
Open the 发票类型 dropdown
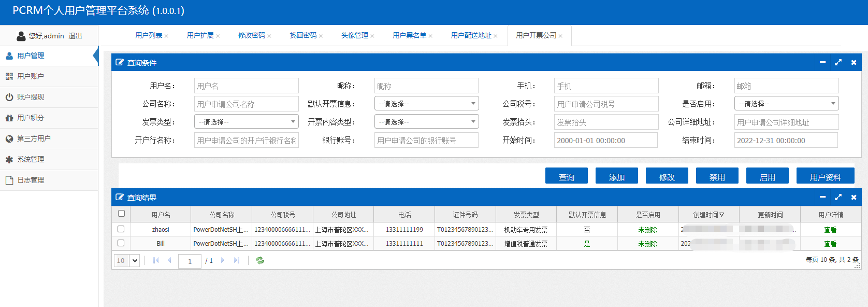coord(247,122)
